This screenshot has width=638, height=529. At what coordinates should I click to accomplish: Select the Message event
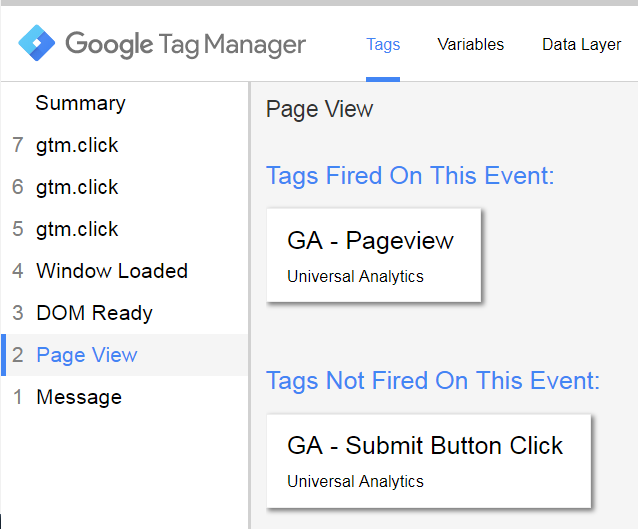[78, 397]
